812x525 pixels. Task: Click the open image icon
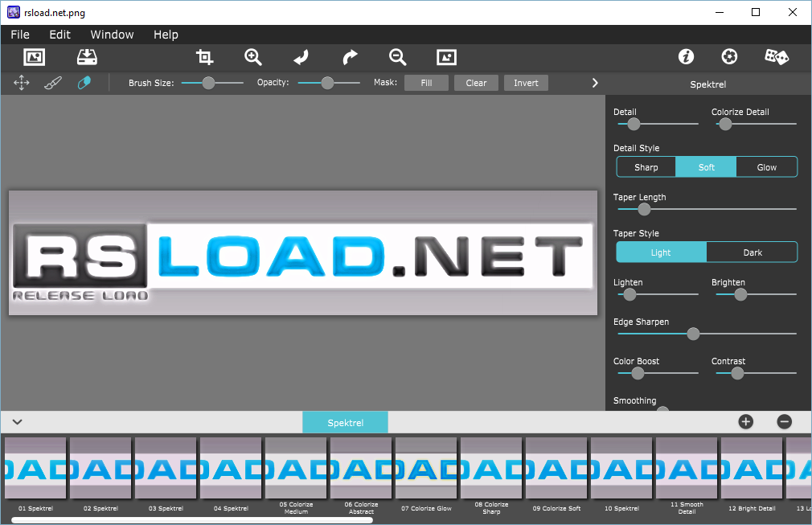(x=35, y=57)
